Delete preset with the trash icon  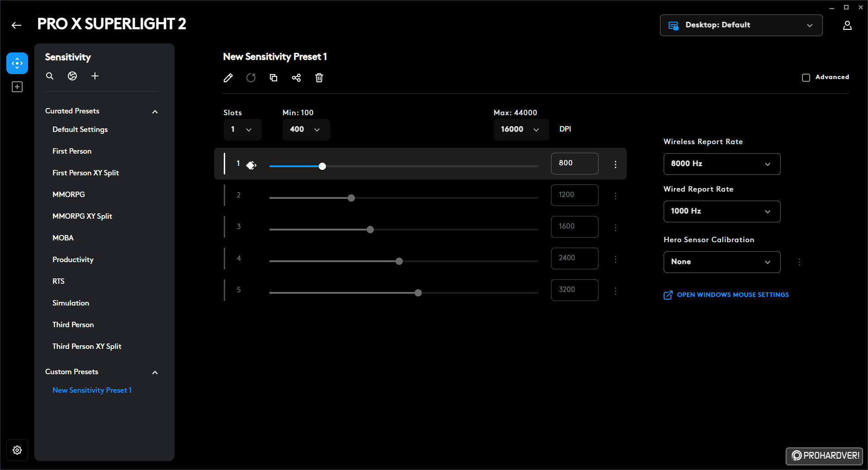point(319,78)
